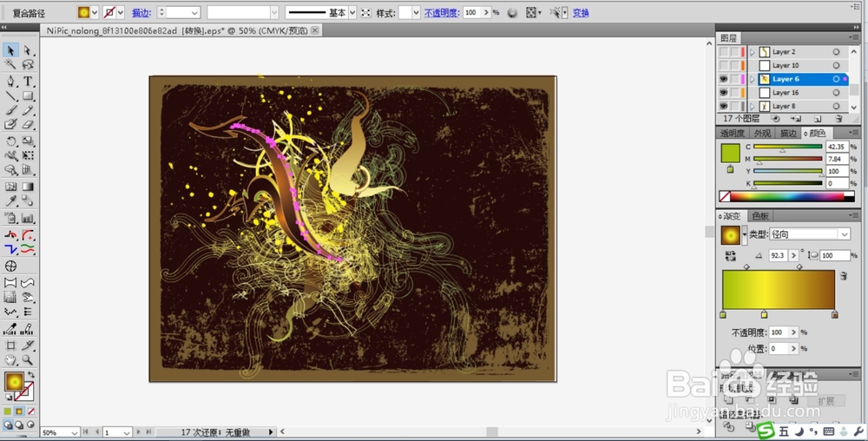868x441 pixels.
Task: Click the C cyan color slider
Action: [x=788, y=147]
